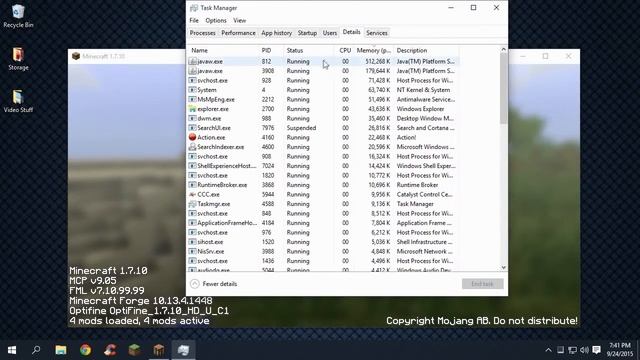The image size is (640, 360).
Task: Select the System process row
Action: 323,90
